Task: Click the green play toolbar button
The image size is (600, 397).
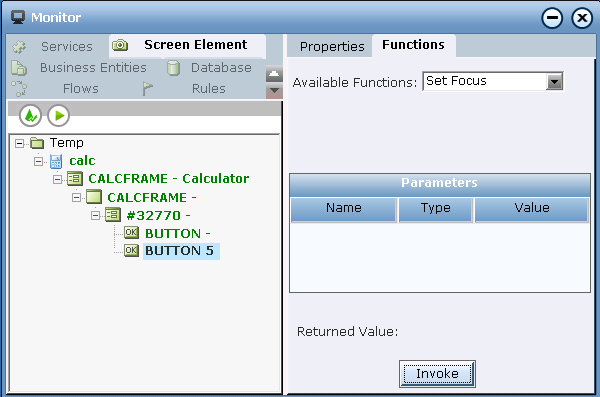Action: pyautogui.click(x=59, y=115)
